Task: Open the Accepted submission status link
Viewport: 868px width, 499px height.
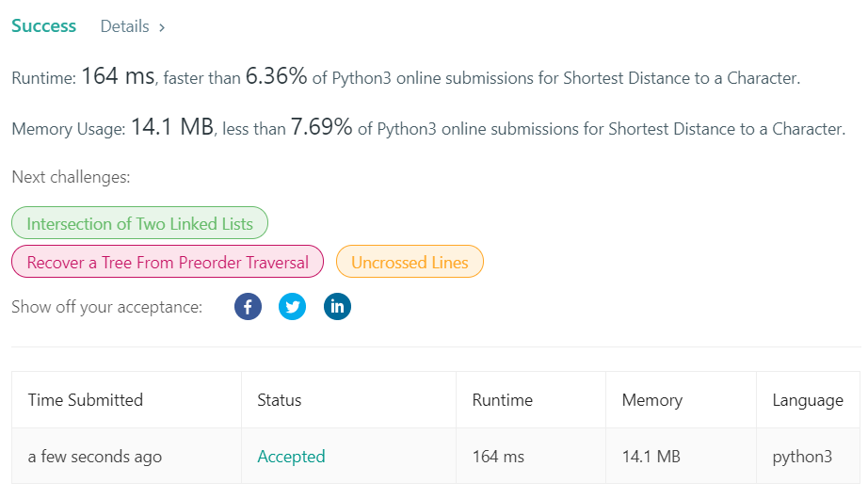Action: 291,457
